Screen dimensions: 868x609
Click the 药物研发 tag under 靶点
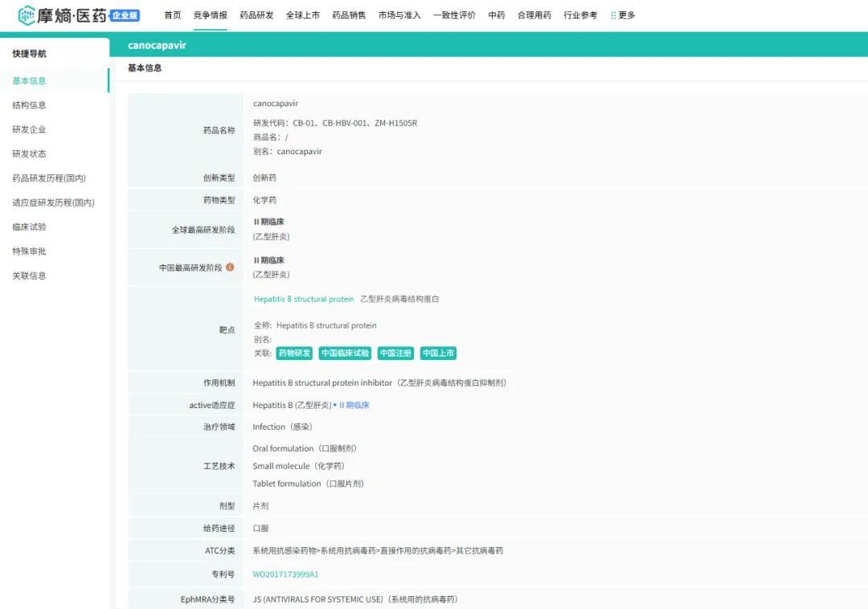coord(293,353)
